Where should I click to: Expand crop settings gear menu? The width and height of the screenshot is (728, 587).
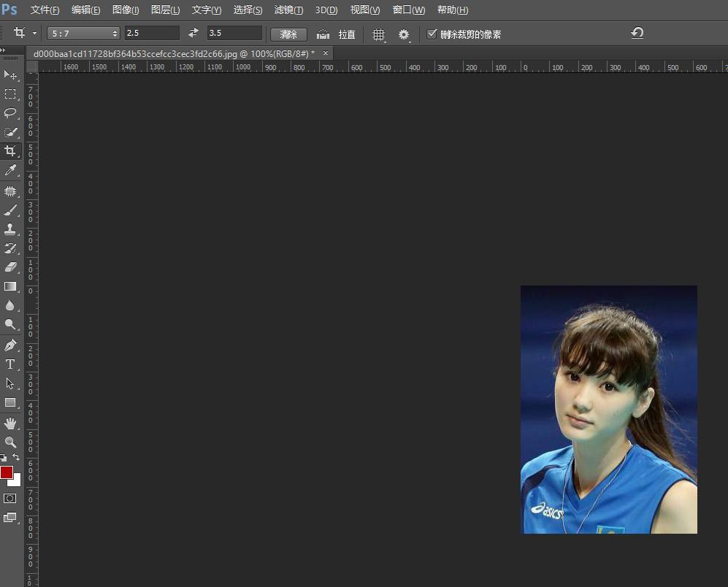(x=404, y=34)
